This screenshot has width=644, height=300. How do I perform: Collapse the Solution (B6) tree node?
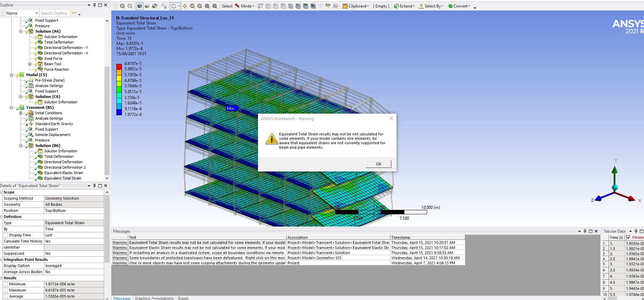coord(20,146)
